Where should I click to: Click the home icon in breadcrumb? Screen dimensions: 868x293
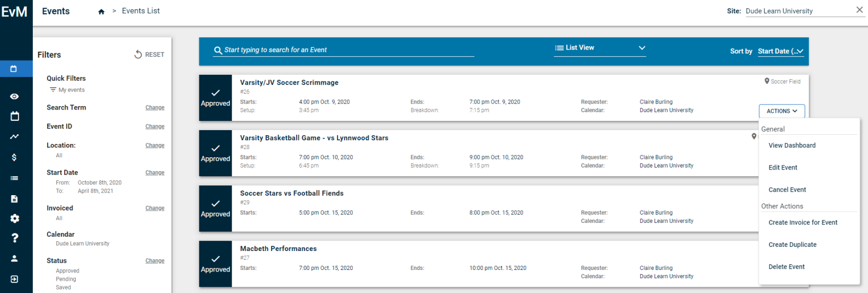[x=101, y=12]
